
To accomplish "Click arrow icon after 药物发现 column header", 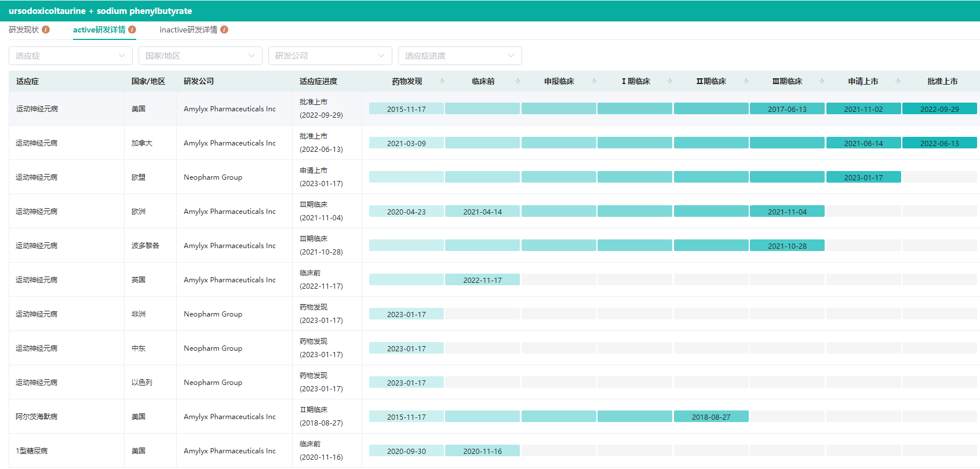I will 442,81.
